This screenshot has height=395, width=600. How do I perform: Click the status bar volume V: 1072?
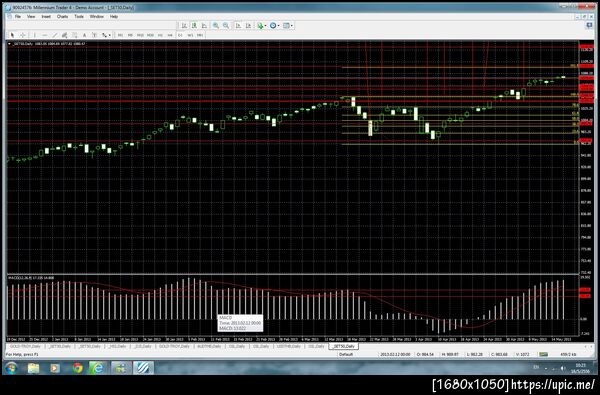coord(522,354)
